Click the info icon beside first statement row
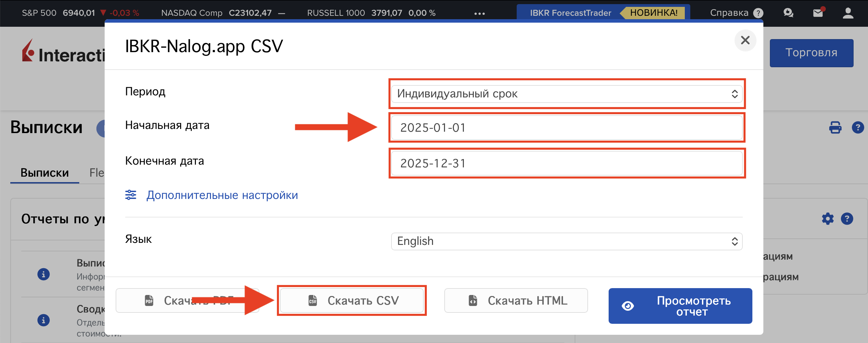Image resolution: width=868 pixels, height=343 pixels. click(x=44, y=274)
